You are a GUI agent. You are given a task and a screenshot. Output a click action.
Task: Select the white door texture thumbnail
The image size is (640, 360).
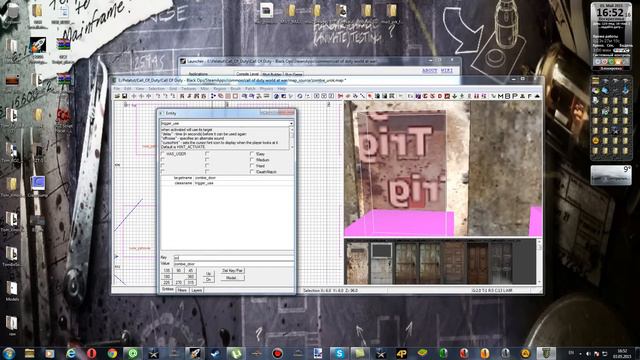point(381,263)
